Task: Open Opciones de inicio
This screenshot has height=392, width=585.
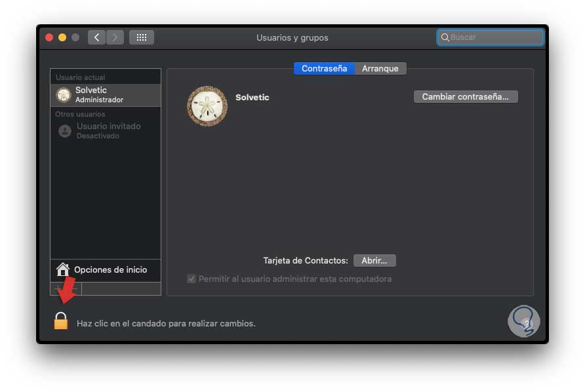Action: point(106,269)
